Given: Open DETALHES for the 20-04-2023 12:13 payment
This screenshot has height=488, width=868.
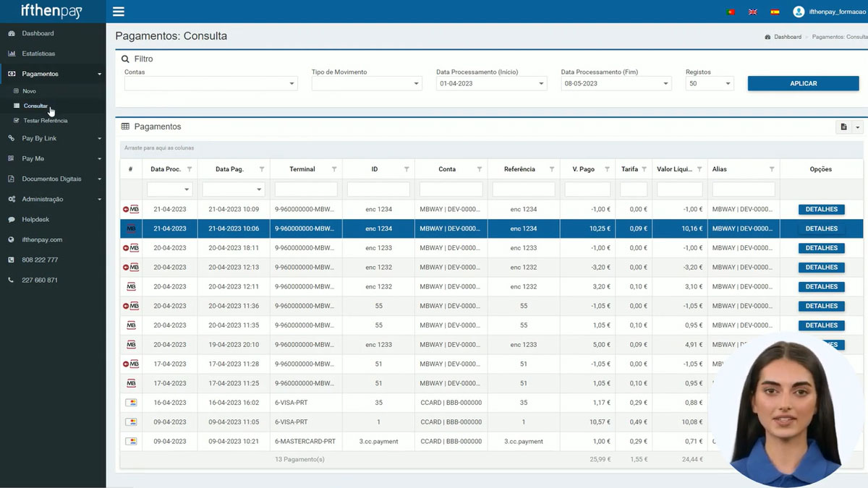Looking at the screenshot, I should pyautogui.click(x=822, y=267).
